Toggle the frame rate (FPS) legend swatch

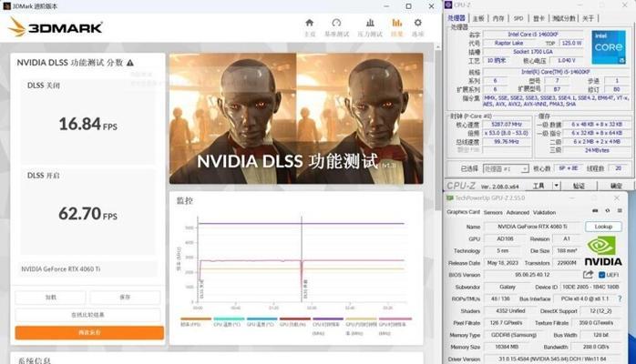tap(196, 319)
